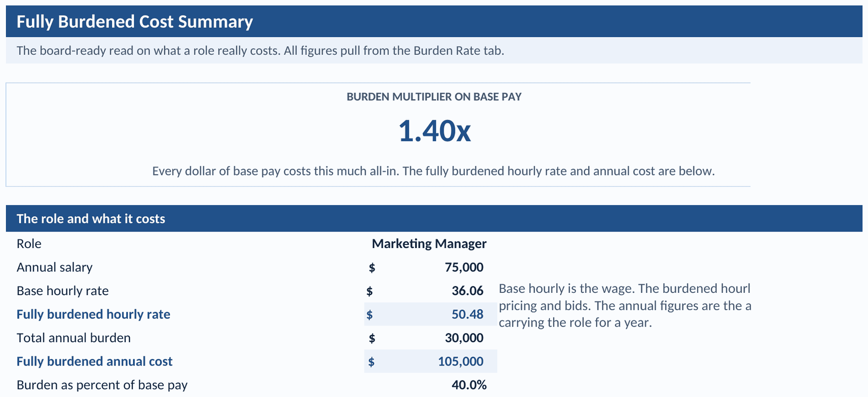Click the 'Marketing Manager' cell
The image size is (868, 397).
[x=429, y=243]
